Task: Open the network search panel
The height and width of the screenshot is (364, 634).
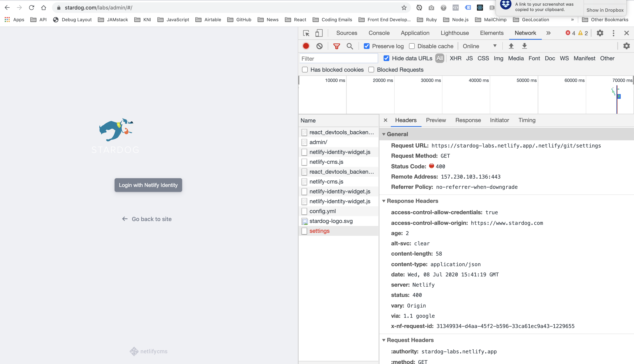Action: [350, 46]
